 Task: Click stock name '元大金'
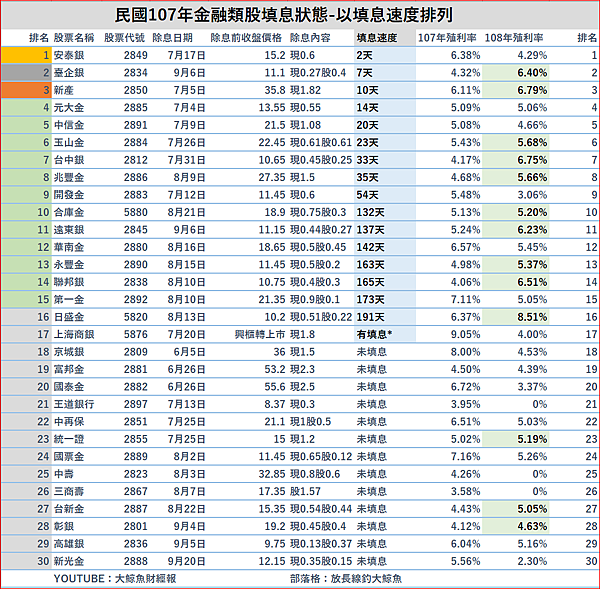[x=69, y=108]
